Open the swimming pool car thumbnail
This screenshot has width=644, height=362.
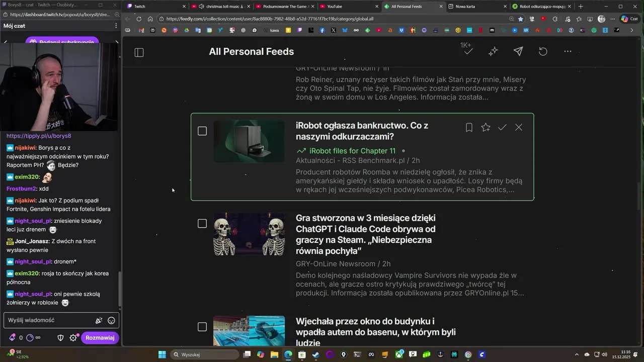click(x=249, y=331)
